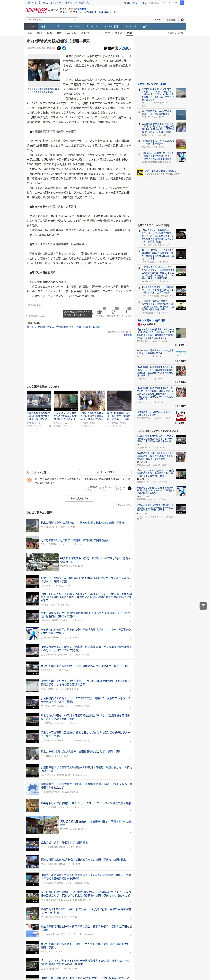Click the top ウェブ検索 input field
The width and height of the screenshot is (210, 980).
pyautogui.click(x=164, y=3)
